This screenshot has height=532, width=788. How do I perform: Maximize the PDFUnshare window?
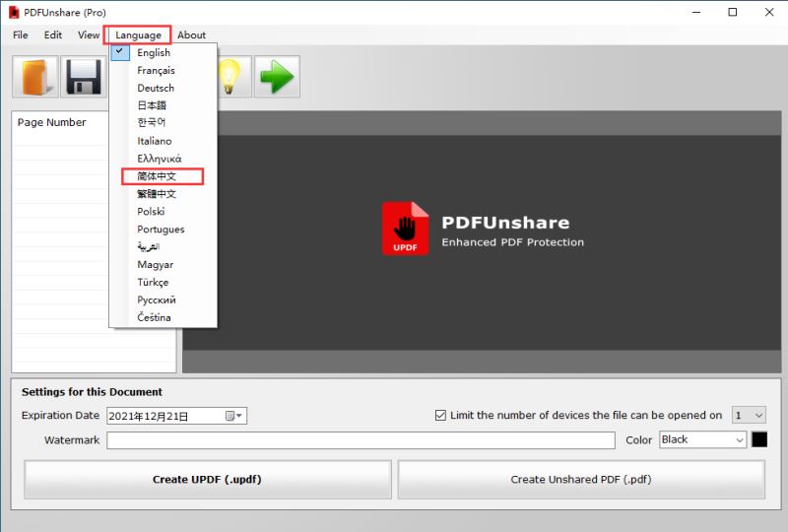[733, 12]
